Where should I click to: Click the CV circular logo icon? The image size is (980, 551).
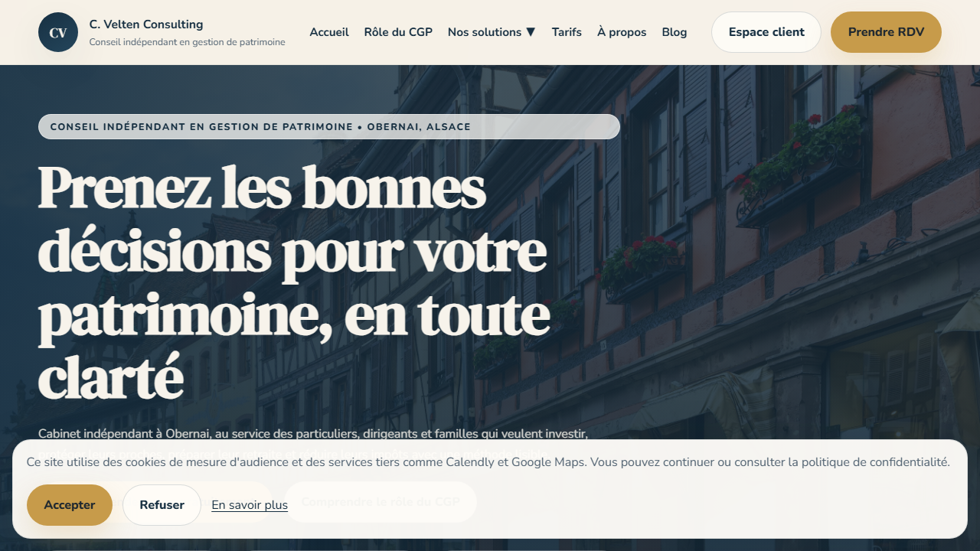coord(58,32)
